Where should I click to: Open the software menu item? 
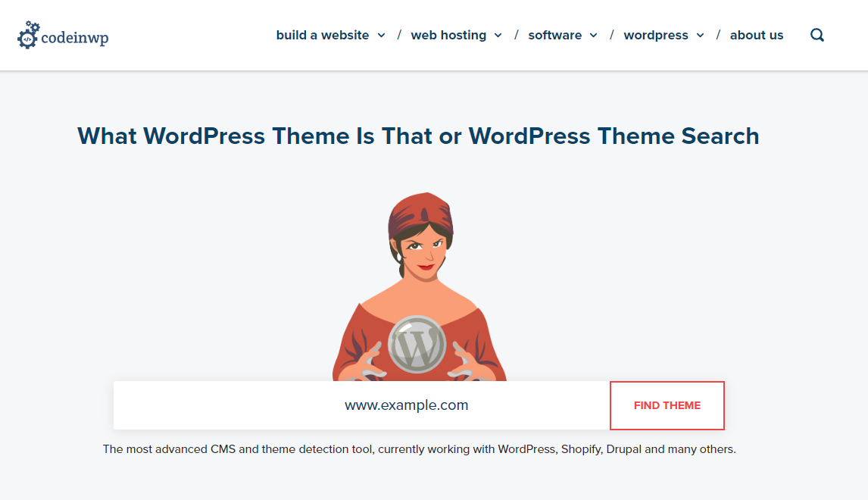coord(554,35)
